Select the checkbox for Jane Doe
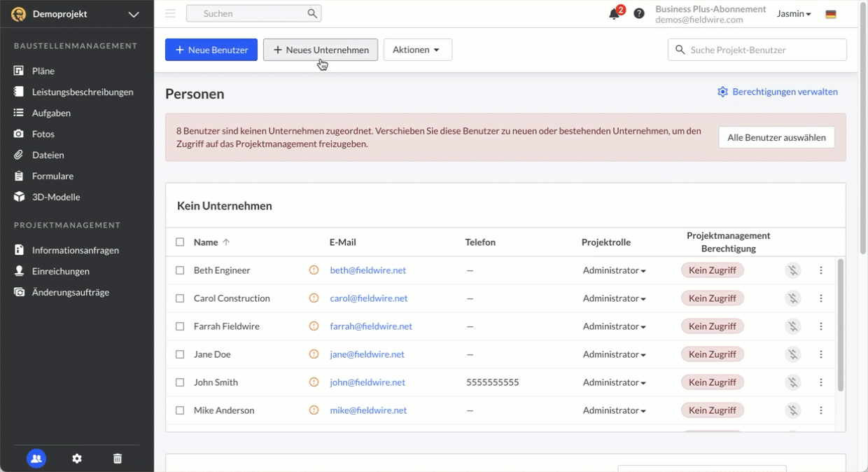This screenshot has width=868, height=472. (x=180, y=354)
